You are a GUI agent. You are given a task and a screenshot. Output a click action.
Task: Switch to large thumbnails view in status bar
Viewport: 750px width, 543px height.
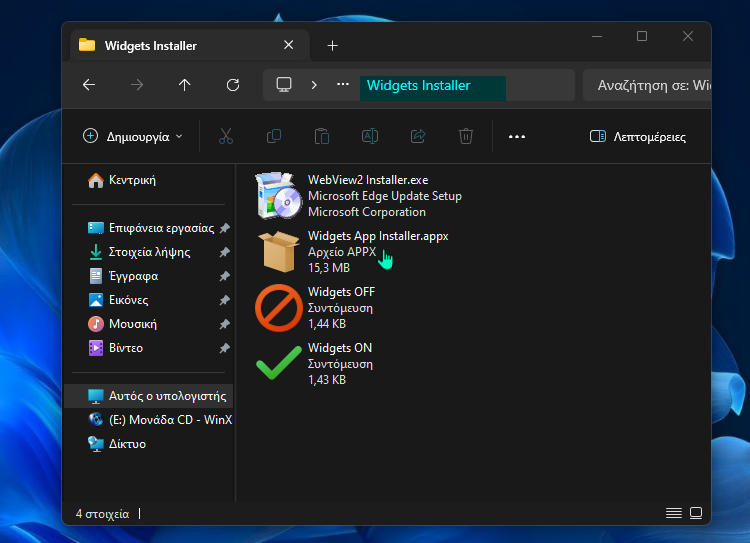[x=696, y=513]
